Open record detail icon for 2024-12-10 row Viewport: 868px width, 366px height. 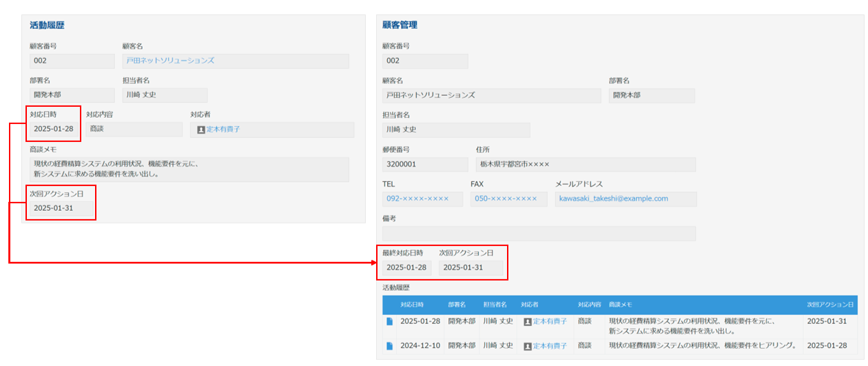390,345
